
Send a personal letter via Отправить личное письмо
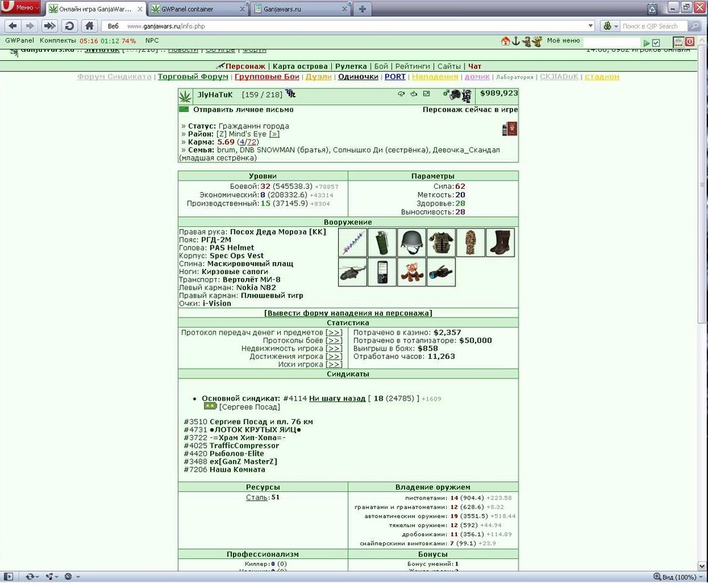(244, 110)
